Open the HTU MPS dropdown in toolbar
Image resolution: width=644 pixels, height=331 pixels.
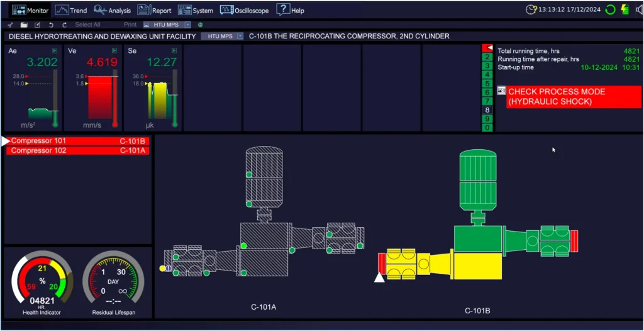point(187,25)
